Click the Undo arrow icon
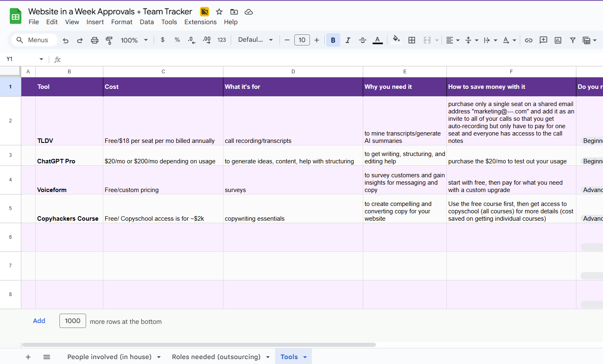This screenshot has height=364, width=603. pyautogui.click(x=66, y=40)
